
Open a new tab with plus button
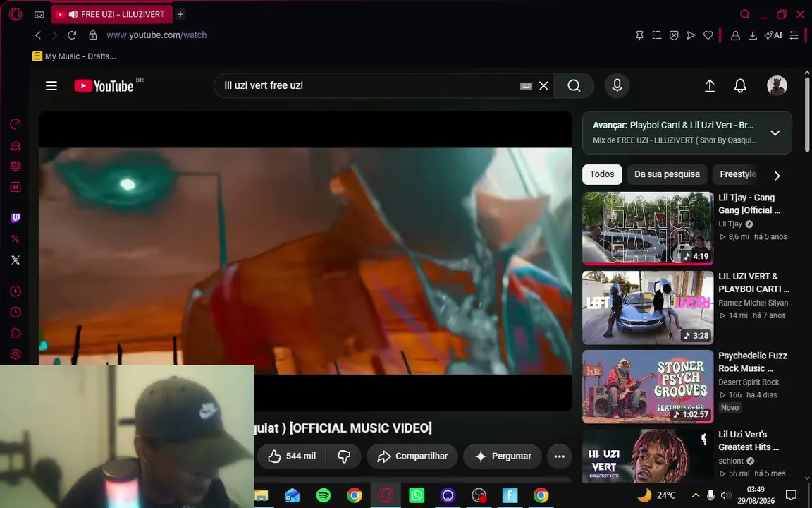tap(180, 15)
